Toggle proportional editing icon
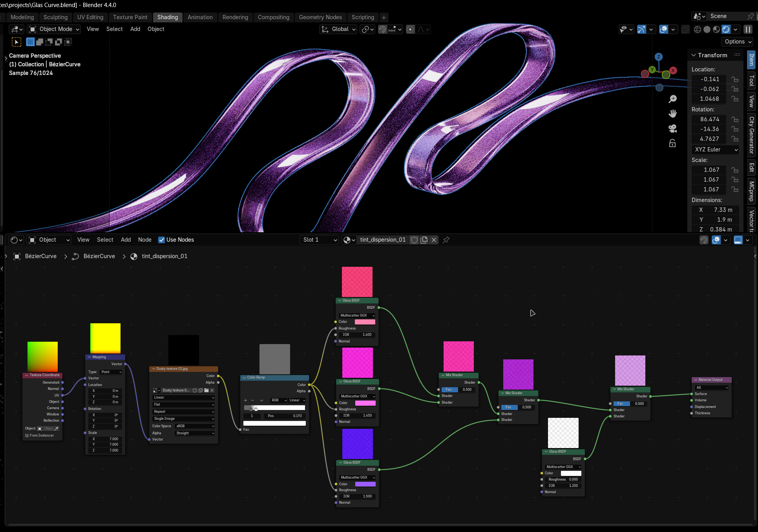 point(410,29)
